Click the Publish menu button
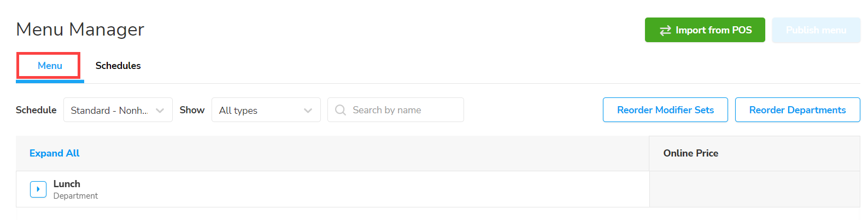This screenshot has width=868, height=220. click(x=816, y=30)
